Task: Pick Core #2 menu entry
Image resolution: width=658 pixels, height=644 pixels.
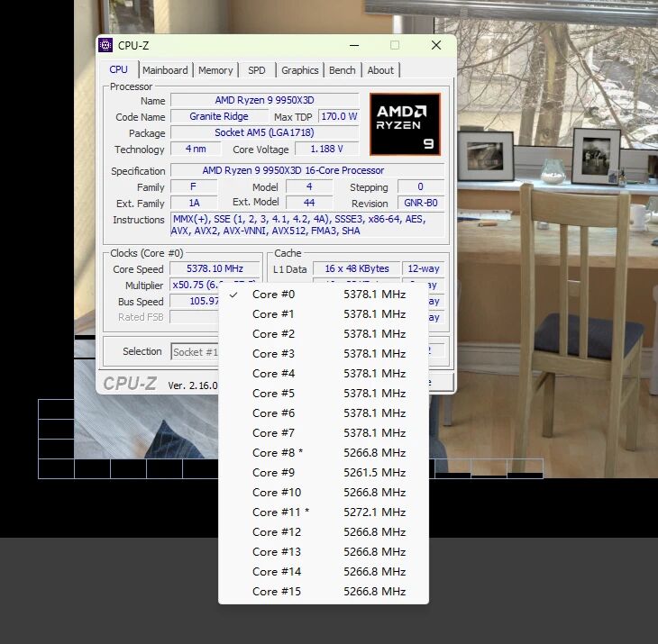Action: [x=324, y=334]
